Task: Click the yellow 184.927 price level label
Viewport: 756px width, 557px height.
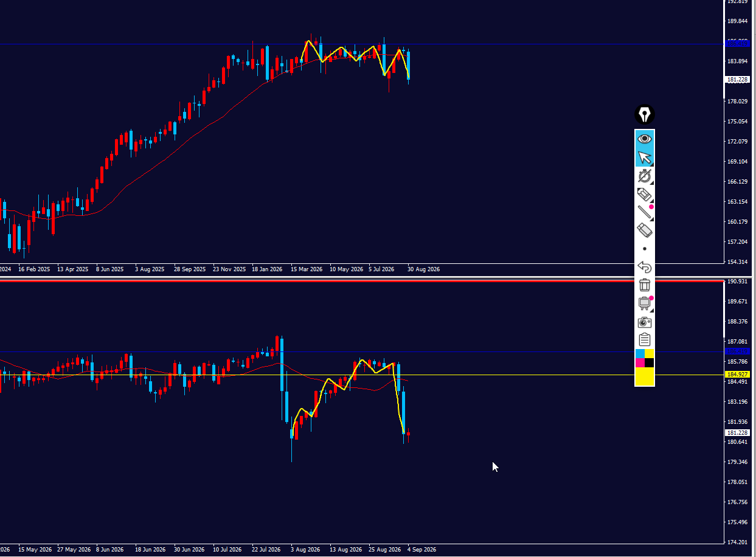Action: 737,374
